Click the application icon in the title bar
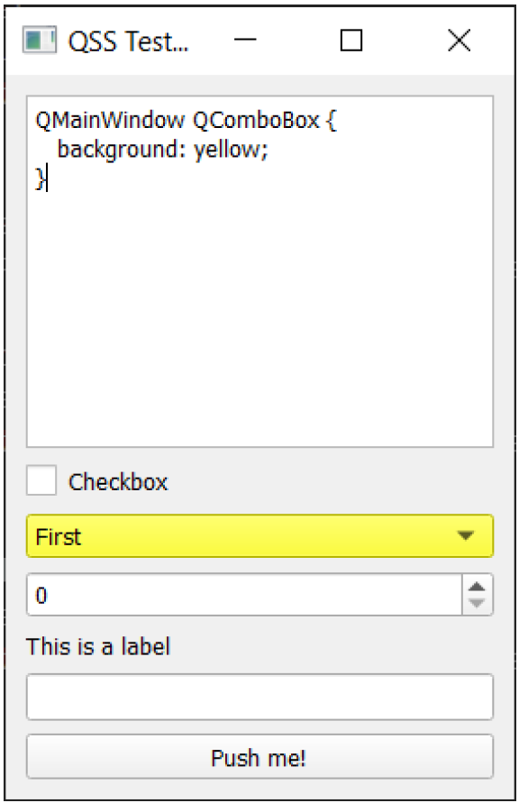519x812 pixels. pyautogui.click(x=40, y=41)
